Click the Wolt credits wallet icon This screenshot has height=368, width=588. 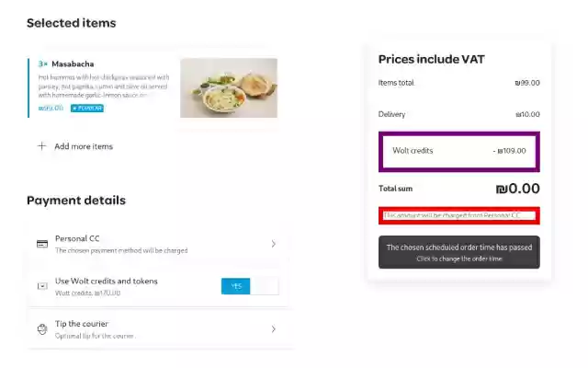point(42,286)
